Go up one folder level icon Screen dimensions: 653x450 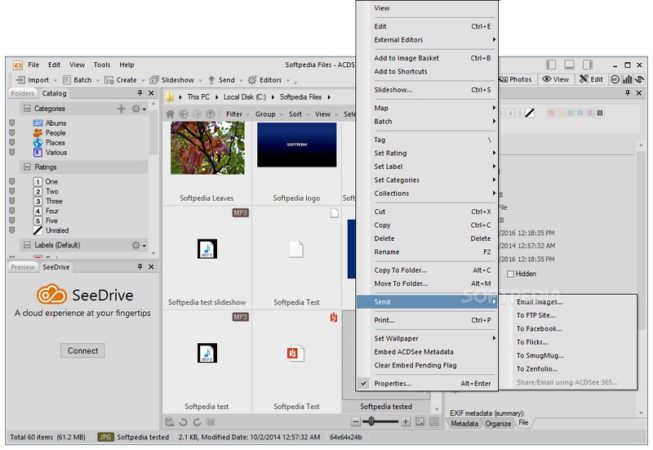210,114
